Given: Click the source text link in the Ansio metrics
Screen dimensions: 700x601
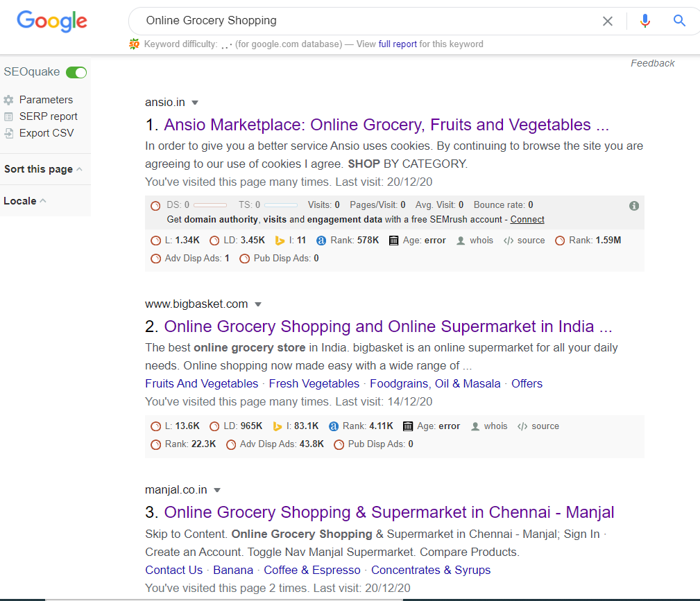Looking at the screenshot, I should point(531,241).
